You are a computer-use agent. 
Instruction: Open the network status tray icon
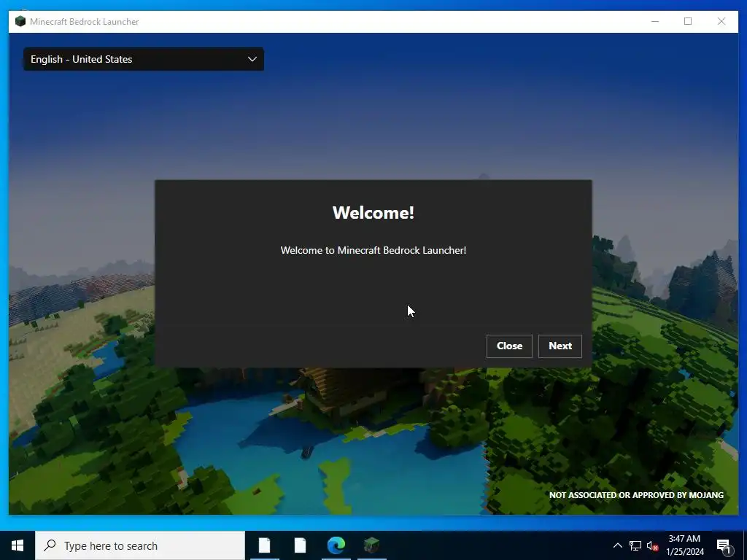[635, 545]
